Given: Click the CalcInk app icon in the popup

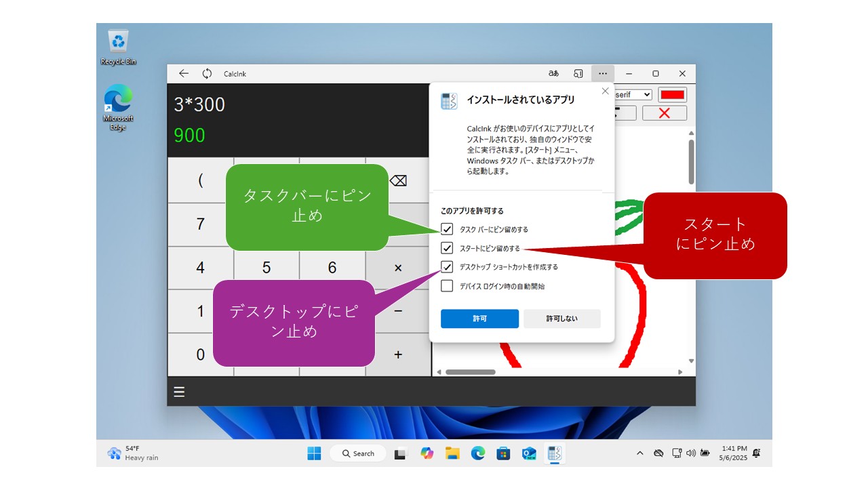Looking at the screenshot, I should (x=449, y=101).
